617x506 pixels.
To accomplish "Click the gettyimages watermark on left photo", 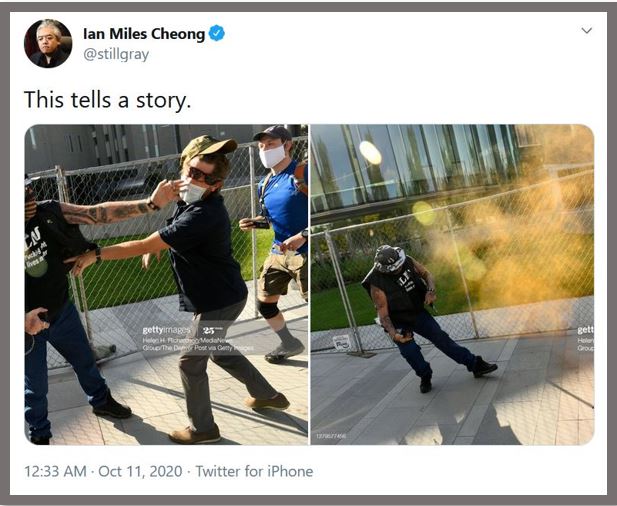I will click(x=166, y=330).
